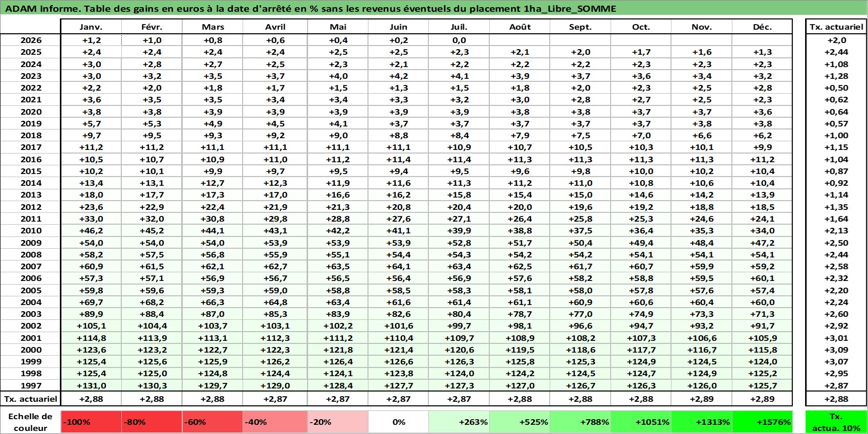Select +11,4 in the 2016 Juin cell

(x=399, y=159)
